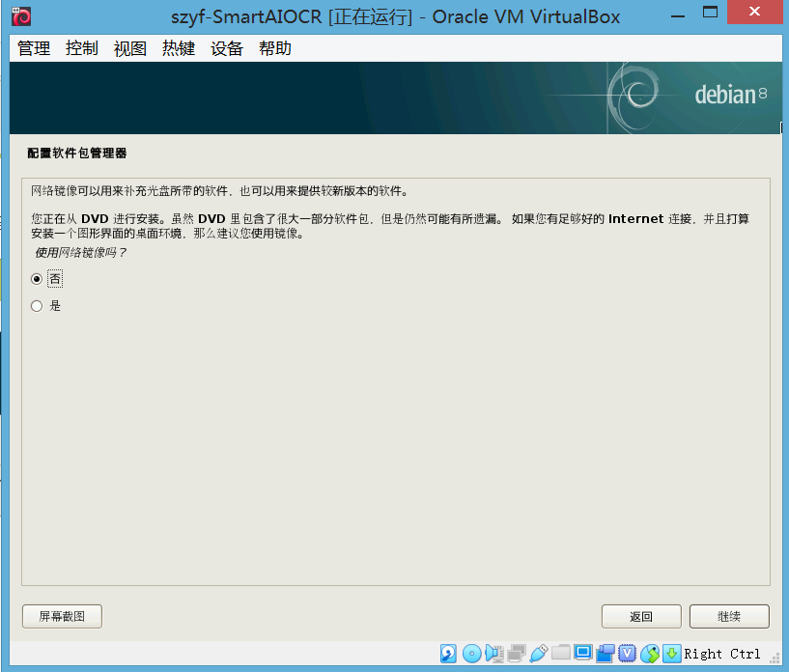Open the 管理 menu

34,48
